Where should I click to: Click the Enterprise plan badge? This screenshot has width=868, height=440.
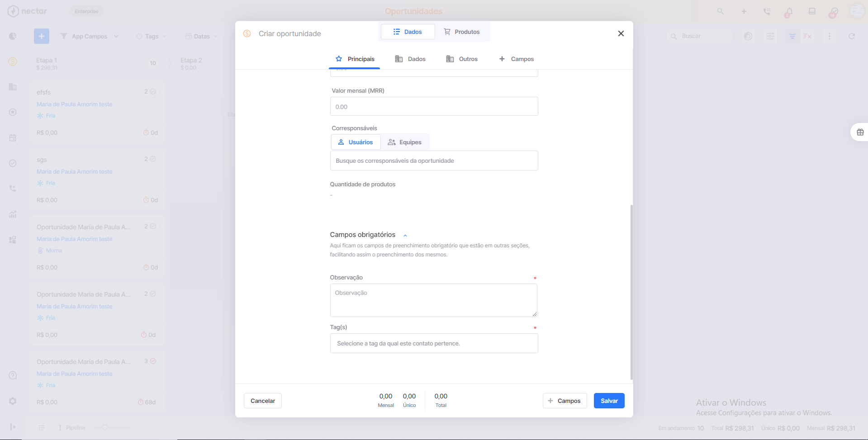[x=86, y=11]
